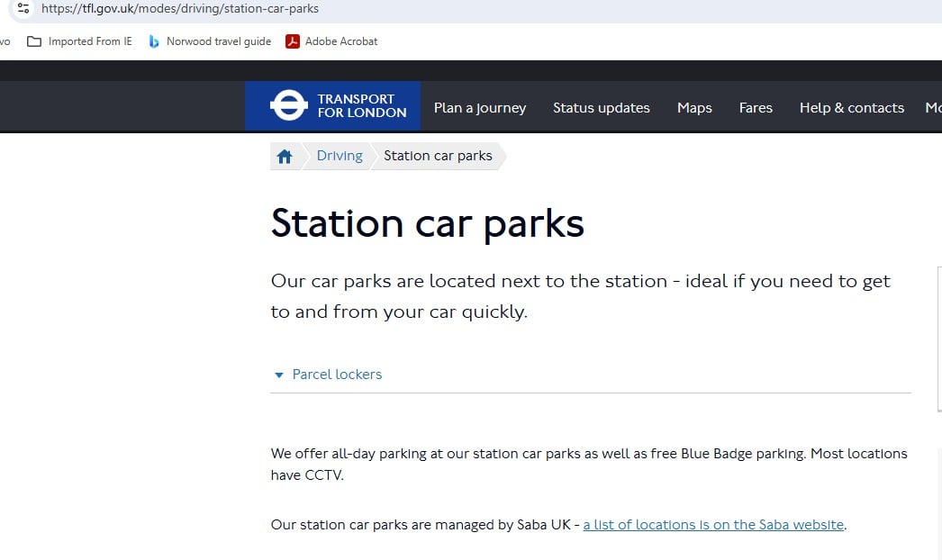Click the URL in the address bar
The height and width of the screenshot is (560, 942).
click(x=180, y=9)
